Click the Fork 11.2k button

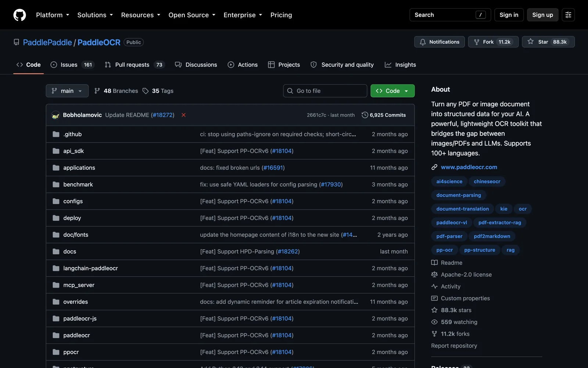point(493,42)
